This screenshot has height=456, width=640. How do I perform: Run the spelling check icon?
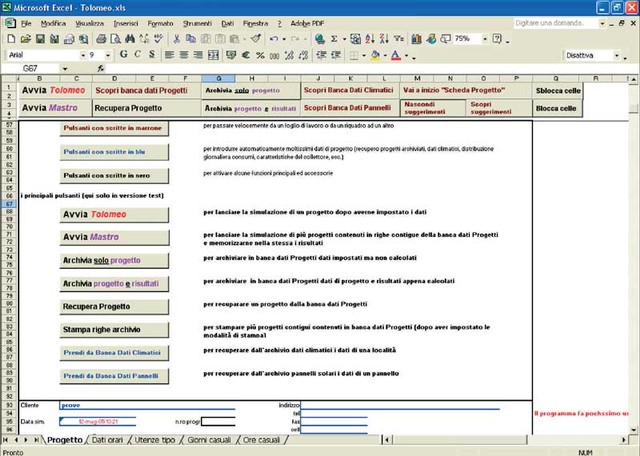pyautogui.click(x=158, y=39)
